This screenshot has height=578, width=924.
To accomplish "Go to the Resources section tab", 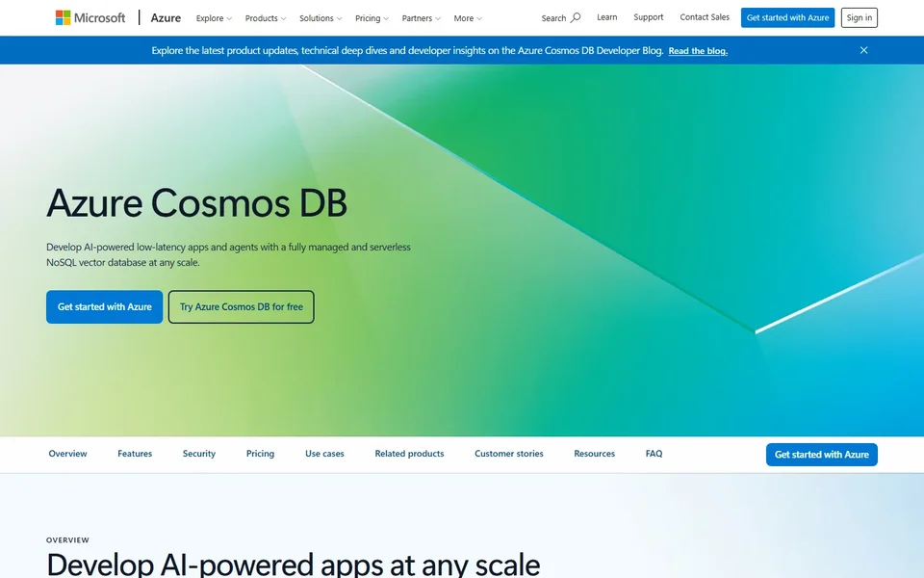I will (595, 454).
